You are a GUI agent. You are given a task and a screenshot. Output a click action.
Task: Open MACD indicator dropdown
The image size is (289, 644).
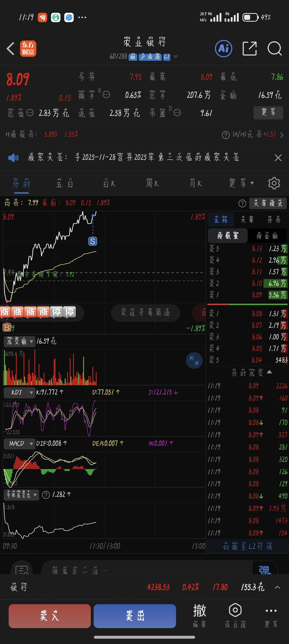pos(19,444)
